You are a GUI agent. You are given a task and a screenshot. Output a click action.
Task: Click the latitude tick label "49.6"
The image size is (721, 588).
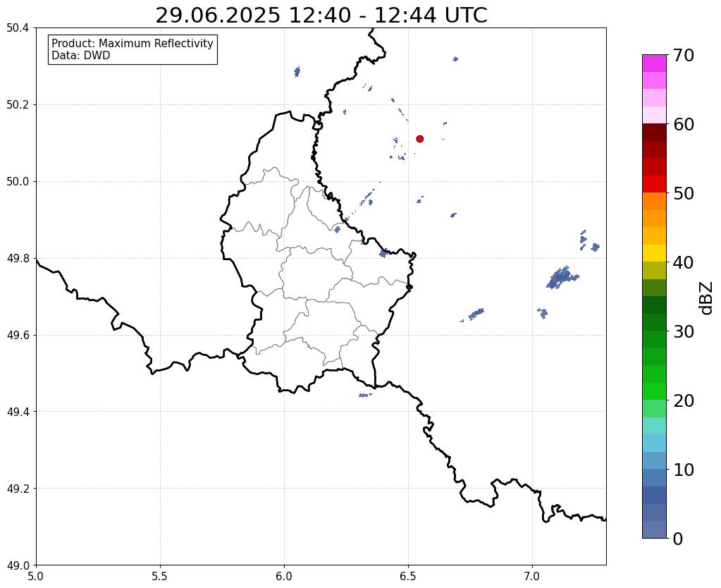click(x=18, y=335)
